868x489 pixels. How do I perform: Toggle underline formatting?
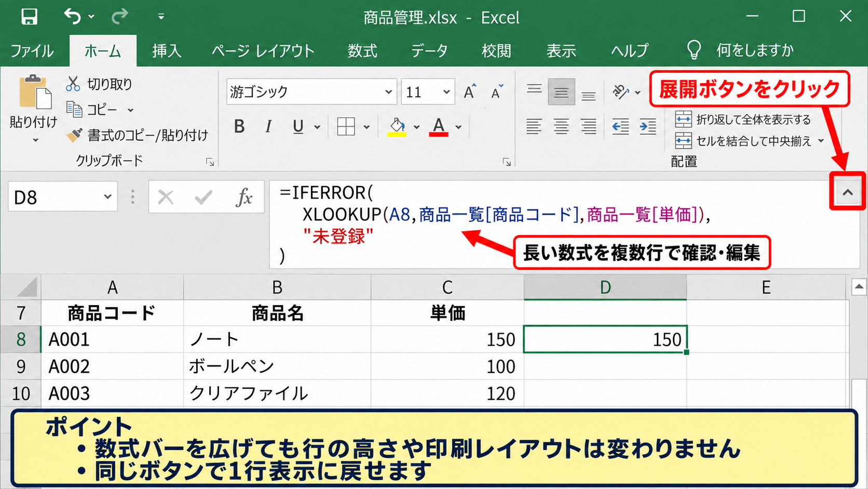tap(298, 126)
